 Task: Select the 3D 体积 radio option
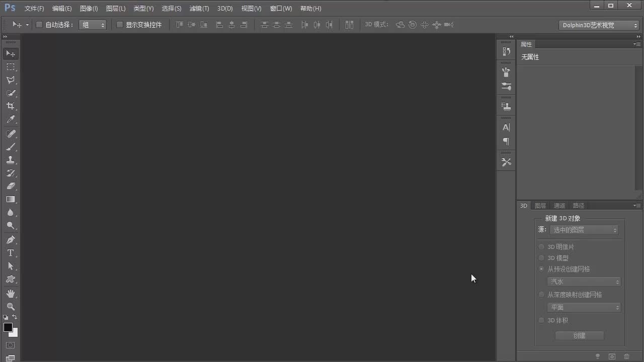click(x=541, y=320)
